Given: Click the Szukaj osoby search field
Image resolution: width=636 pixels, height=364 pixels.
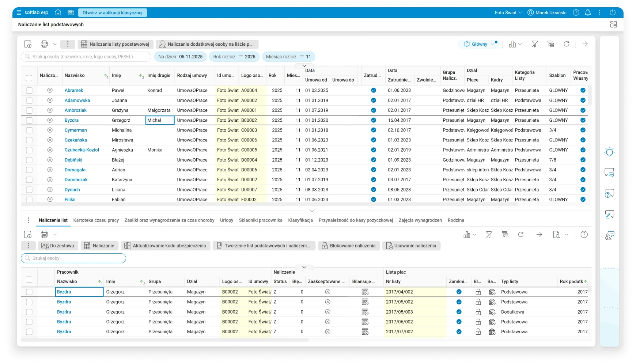Looking at the screenshot, I should click(73, 258).
